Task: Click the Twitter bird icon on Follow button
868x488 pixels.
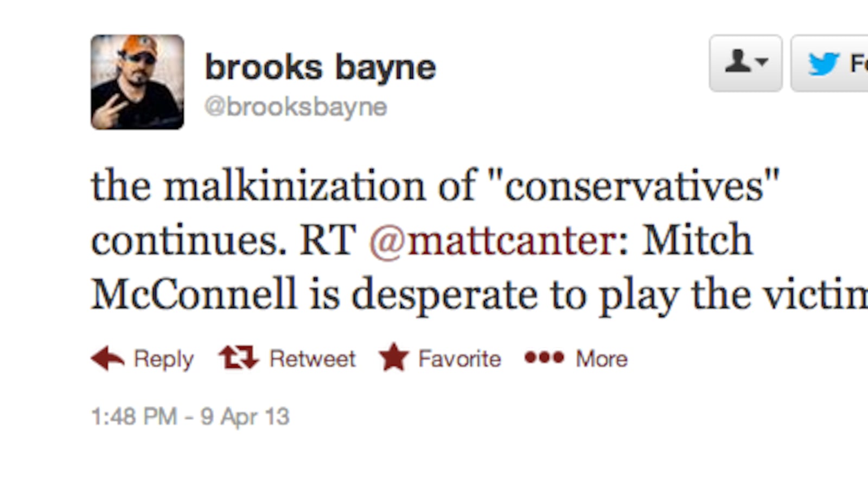Action: [825, 63]
